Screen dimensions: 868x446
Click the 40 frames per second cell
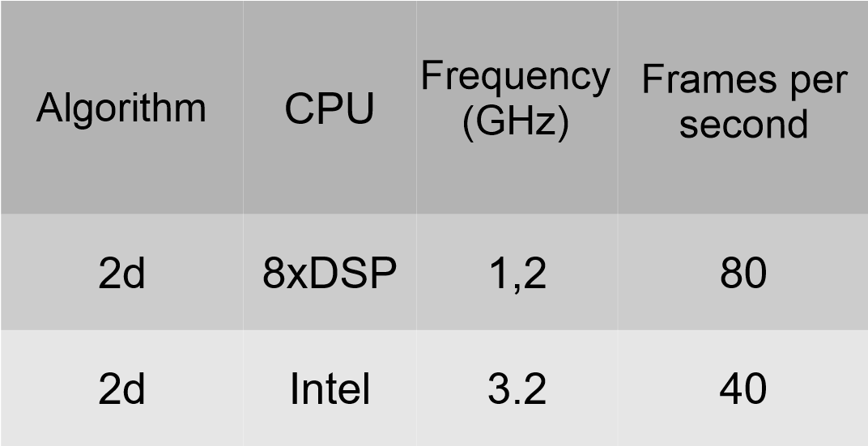(x=742, y=389)
